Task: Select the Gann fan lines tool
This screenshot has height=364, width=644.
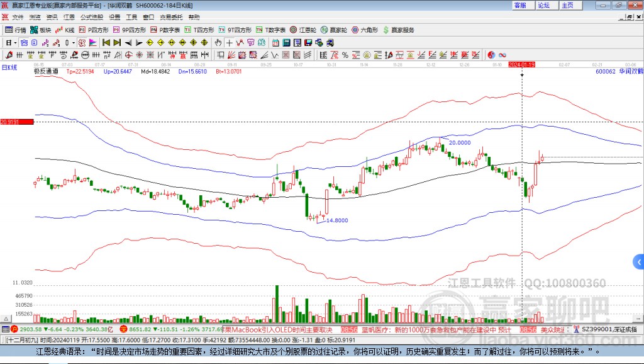Action: (x=231, y=55)
